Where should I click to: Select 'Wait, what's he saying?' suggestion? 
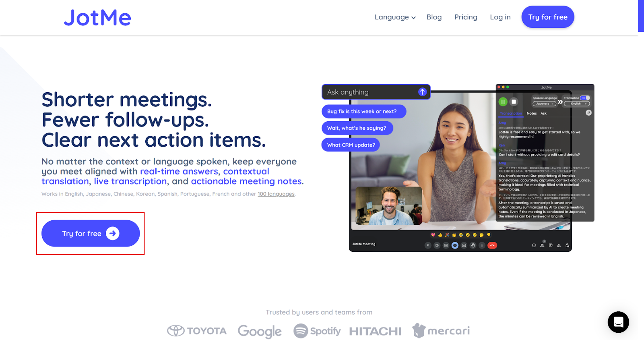click(x=357, y=128)
